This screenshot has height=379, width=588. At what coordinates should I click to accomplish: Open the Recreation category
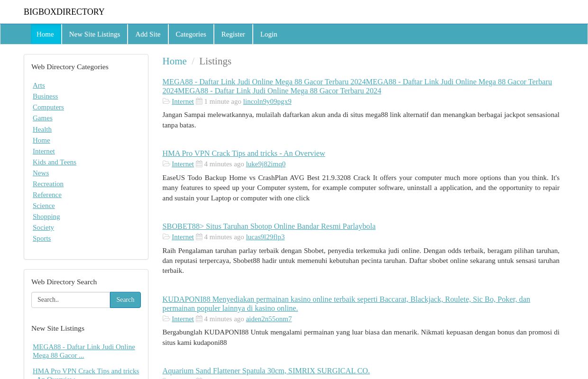pyautogui.click(x=48, y=184)
